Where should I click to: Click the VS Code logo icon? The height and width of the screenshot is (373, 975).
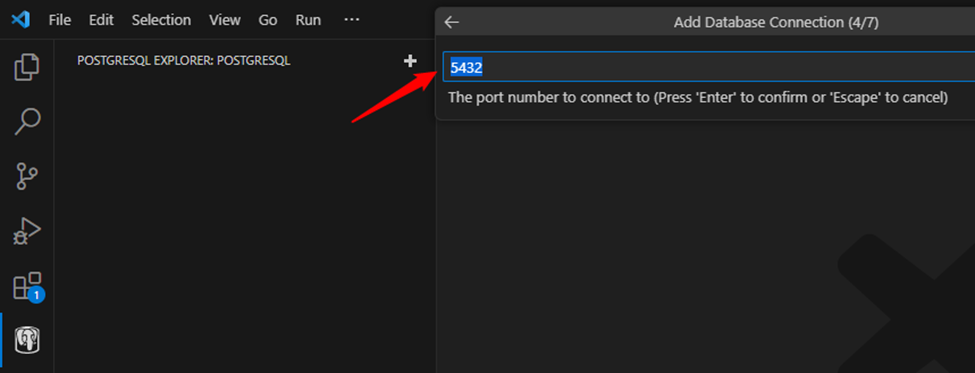pyautogui.click(x=21, y=20)
